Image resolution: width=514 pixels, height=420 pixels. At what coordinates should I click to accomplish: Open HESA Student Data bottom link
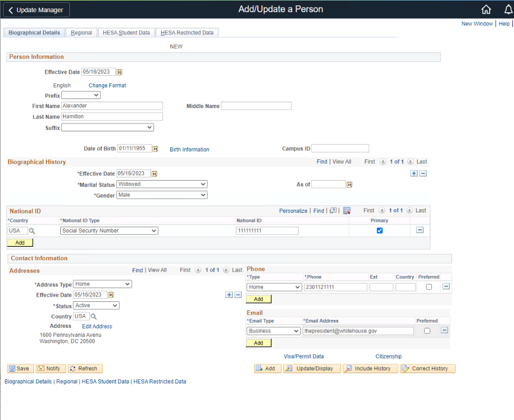(x=105, y=382)
